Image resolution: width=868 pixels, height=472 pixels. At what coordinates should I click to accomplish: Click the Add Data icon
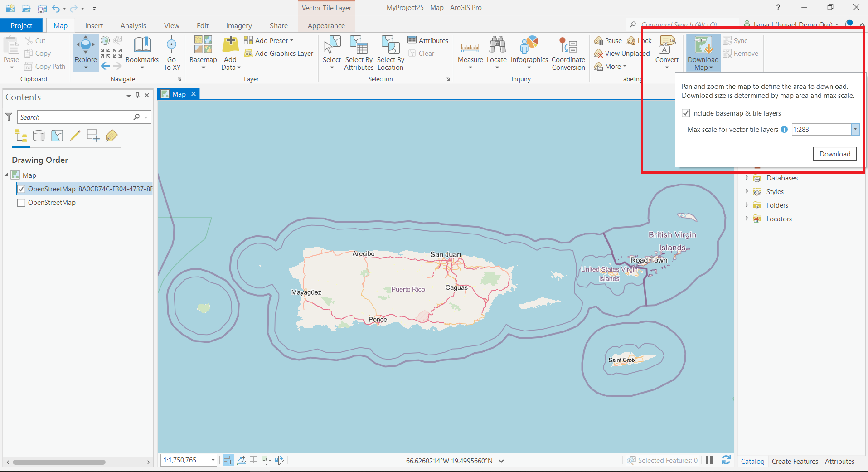point(231,44)
